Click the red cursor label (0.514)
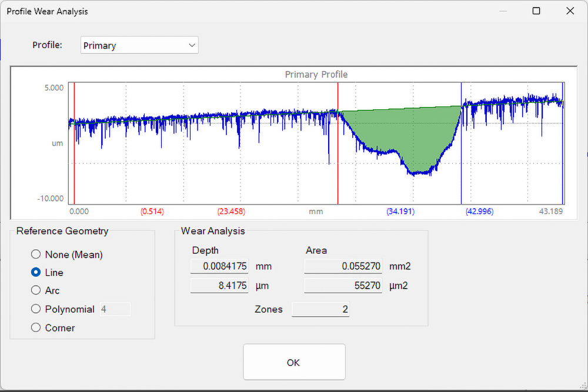 [x=152, y=212]
